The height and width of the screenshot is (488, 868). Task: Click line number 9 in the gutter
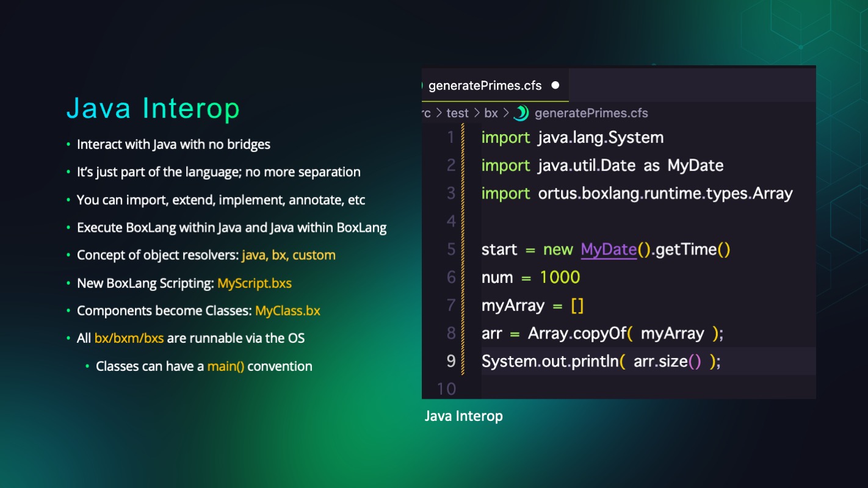tap(451, 361)
